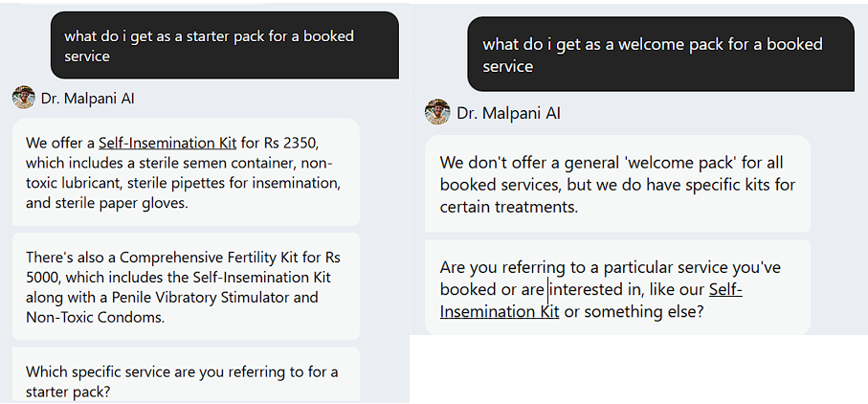Click the Comprehensive Fertility Kit reply bubble
Viewport: 868px width, 404px height.
point(186,287)
